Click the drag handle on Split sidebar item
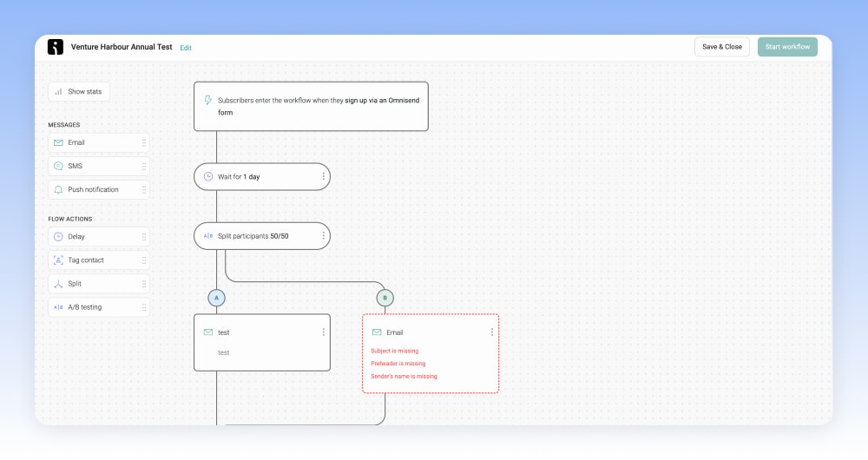 click(x=144, y=284)
